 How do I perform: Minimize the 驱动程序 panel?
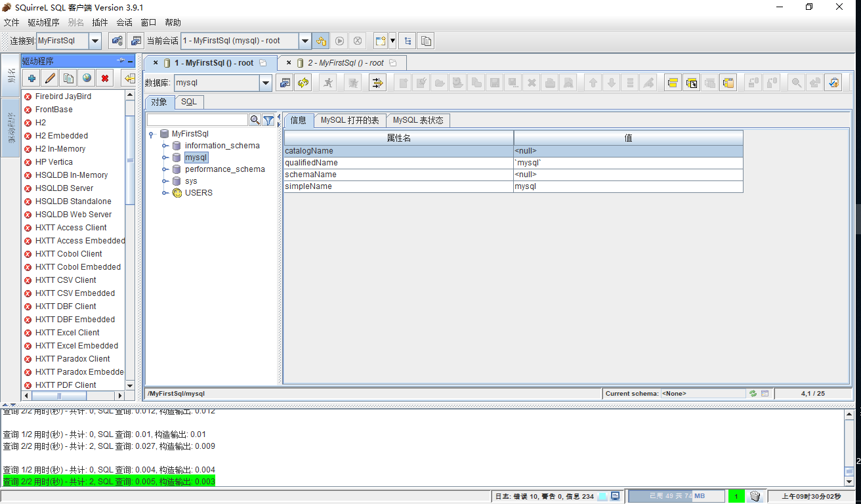pos(130,61)
